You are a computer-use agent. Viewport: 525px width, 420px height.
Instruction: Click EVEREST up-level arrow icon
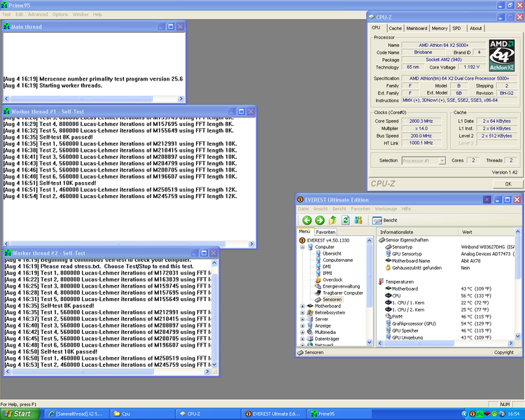332,220
